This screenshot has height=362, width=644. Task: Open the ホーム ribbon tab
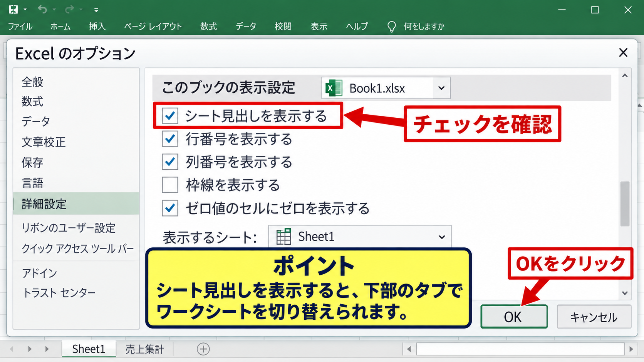point(60,27)
